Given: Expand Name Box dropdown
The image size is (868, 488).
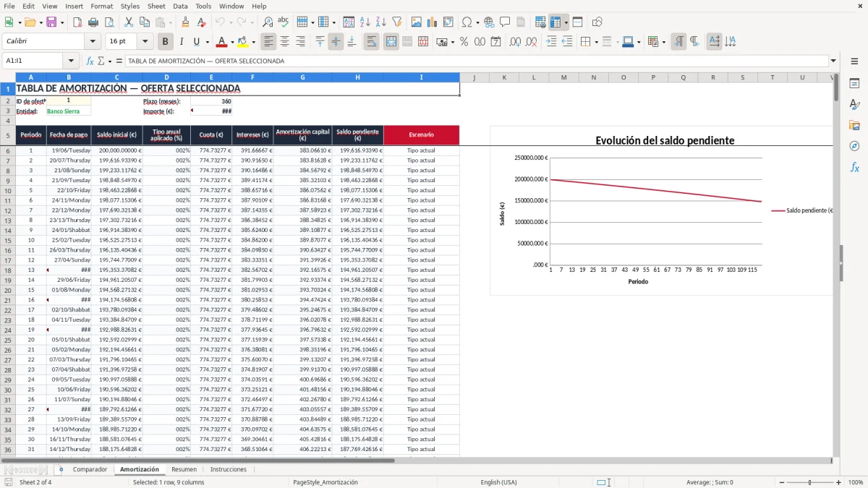Looking at the screenshot, I should tap(71, 61).
